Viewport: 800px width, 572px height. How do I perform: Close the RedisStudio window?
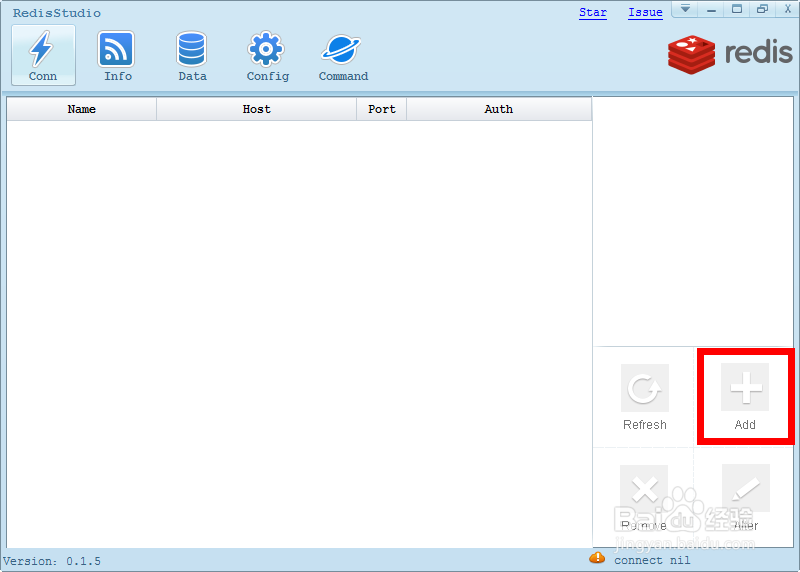tap(787, 9)
